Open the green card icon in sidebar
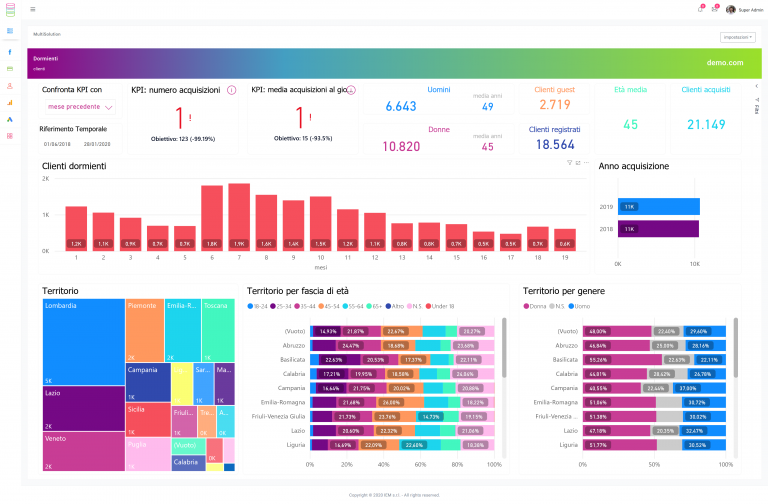The image size is (768, 504). [x=10, y=69]
